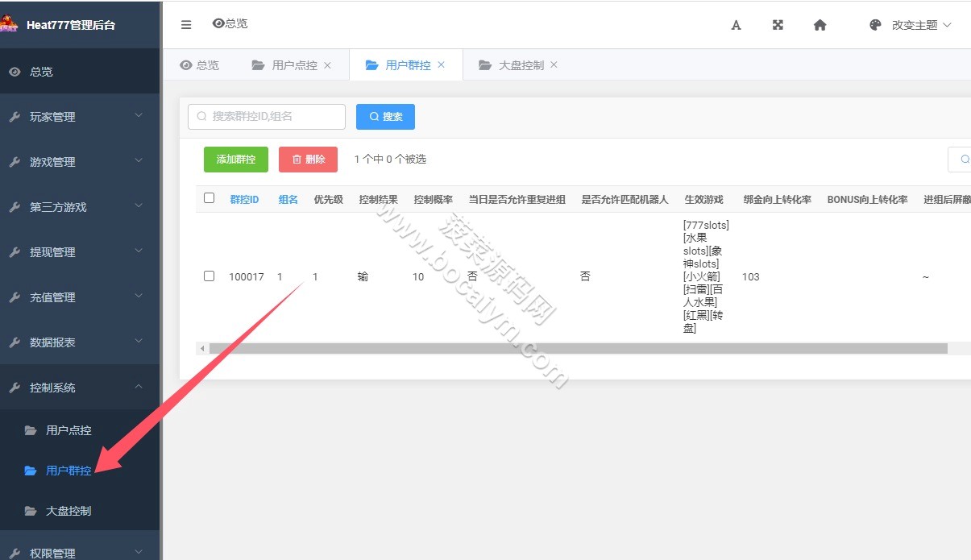The image size is (971, 560).
Task: Click the horizontal table scrollbar
Action: (578, 349)
